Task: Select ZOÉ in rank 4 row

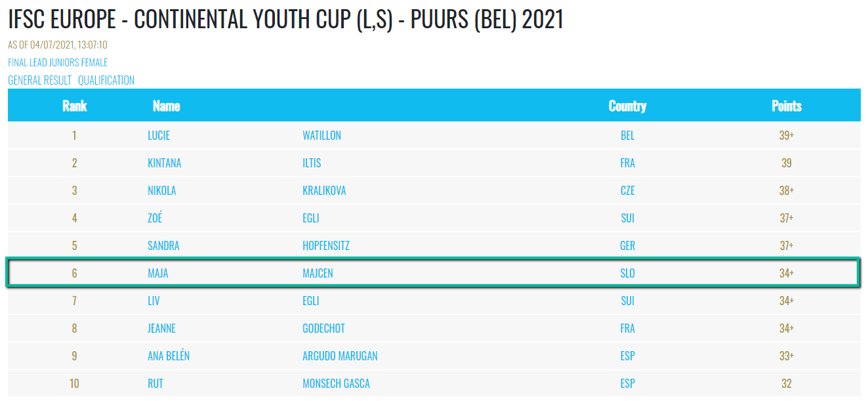Action: tap(155, 218)
